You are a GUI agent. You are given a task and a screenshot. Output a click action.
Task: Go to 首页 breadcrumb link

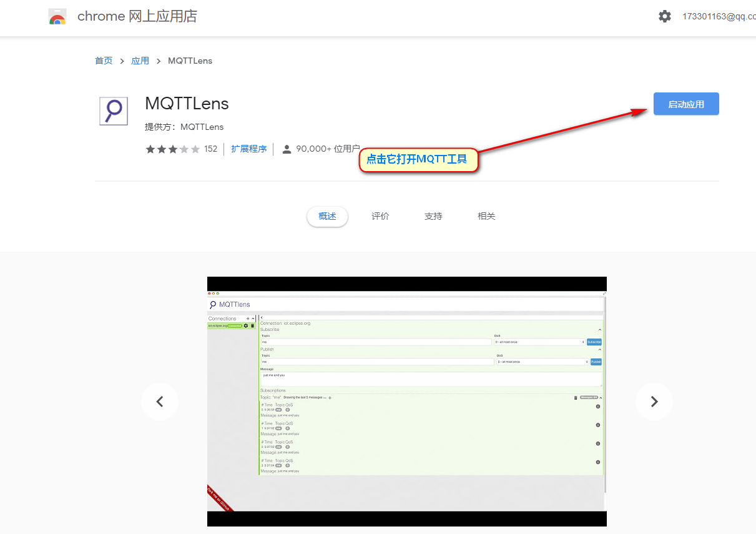click(x=104, y=61)
